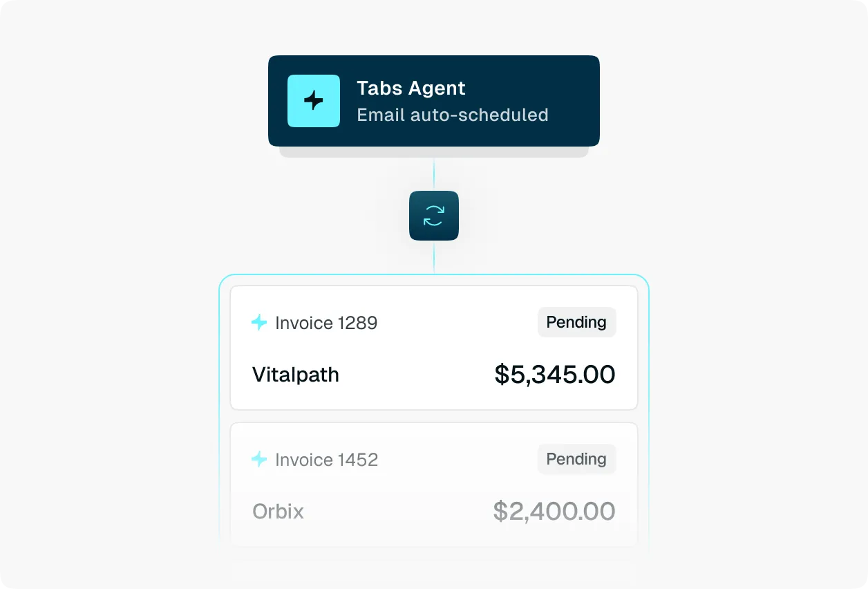Click the Orbix customer name
The width and height of the screenshot is (868, 589).
click(279, 512)
